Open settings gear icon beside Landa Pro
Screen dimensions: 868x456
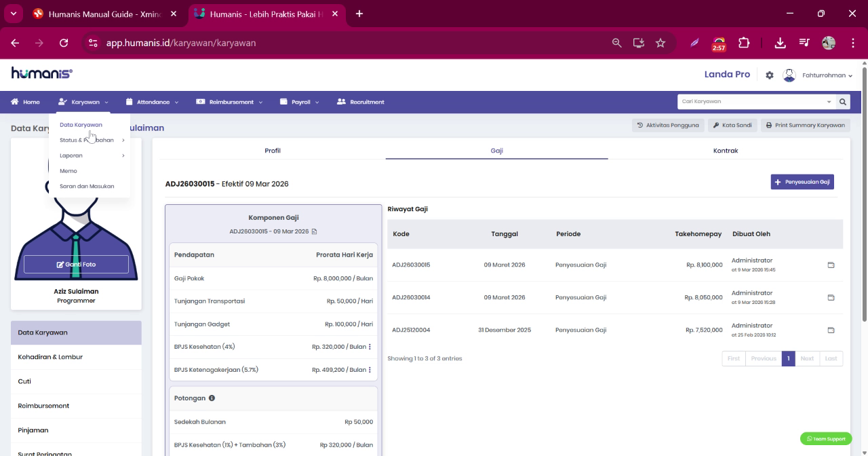769,75
